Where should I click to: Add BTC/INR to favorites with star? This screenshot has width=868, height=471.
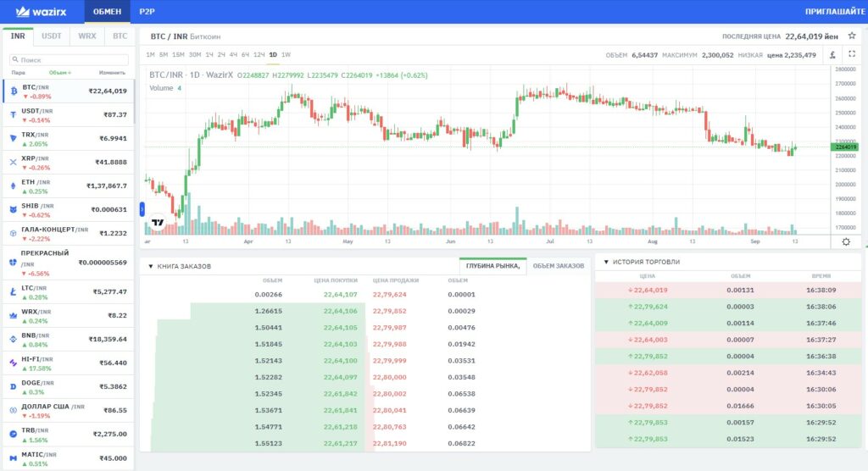852,36
